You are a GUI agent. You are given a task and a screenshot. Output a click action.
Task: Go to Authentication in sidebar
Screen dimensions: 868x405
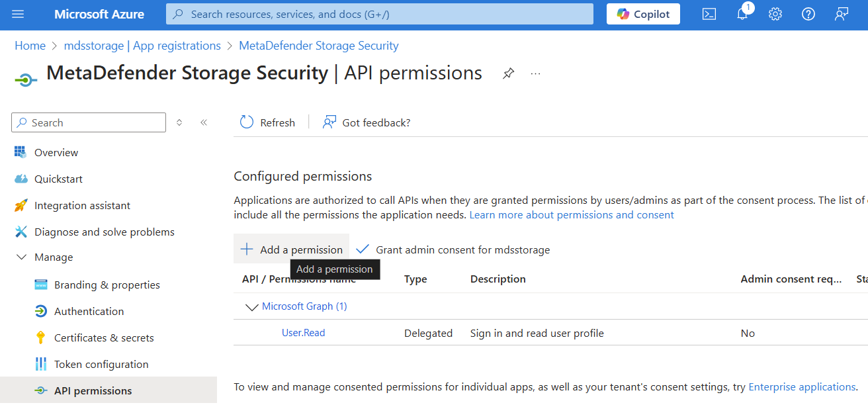coord(89,311)
